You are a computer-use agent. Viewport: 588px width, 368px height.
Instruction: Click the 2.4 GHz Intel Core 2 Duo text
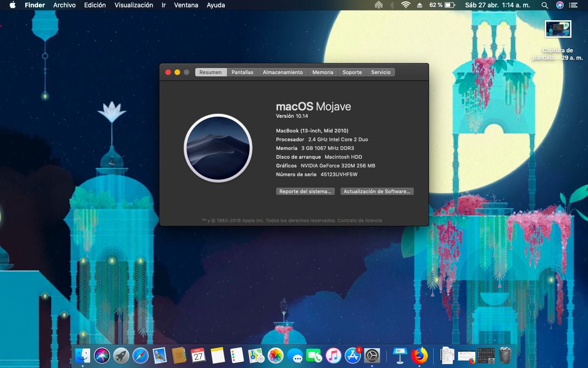pyautogui.click(x=338, y=139)
